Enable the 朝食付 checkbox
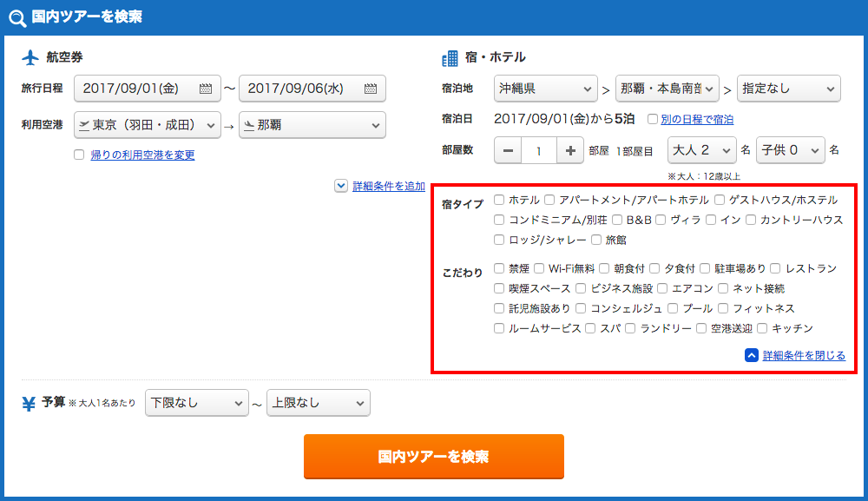Screen dimensions: 868x501 [604, 268]
